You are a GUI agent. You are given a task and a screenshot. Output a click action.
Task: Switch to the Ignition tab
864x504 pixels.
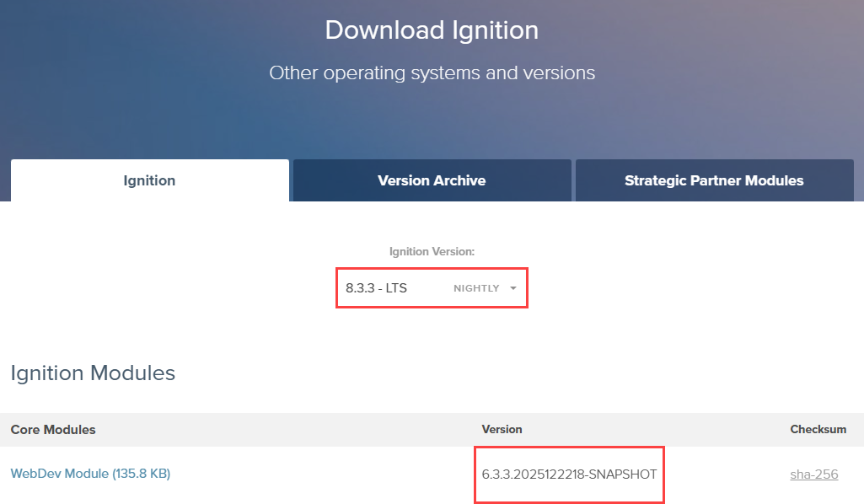[149, 180]
